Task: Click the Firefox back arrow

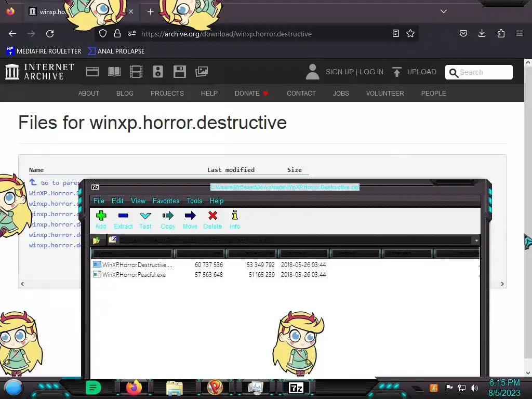Action: point(12,34)
